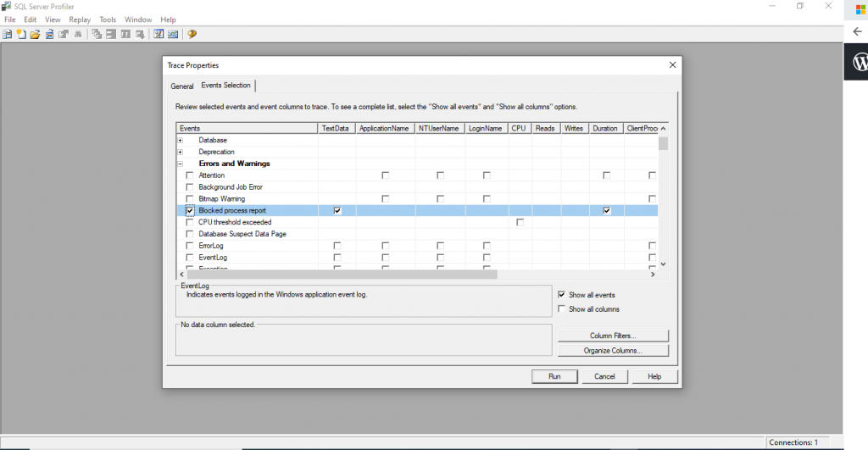The image size is (868, 450).
Task: Collapse the Errors and Warnings category
Action: [181, 164]
